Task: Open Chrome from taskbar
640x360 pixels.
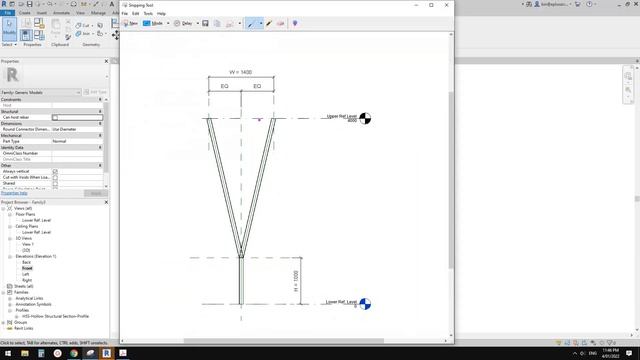Action: click(74, 353)
